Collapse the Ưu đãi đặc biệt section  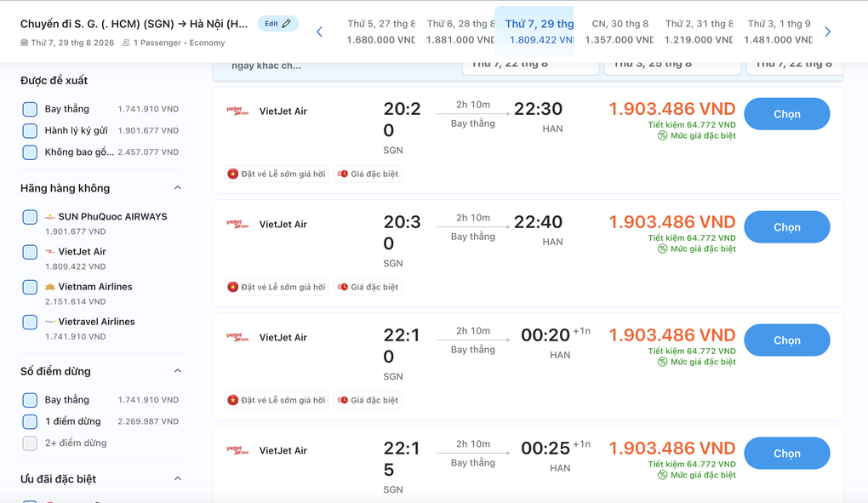[178, 478]
